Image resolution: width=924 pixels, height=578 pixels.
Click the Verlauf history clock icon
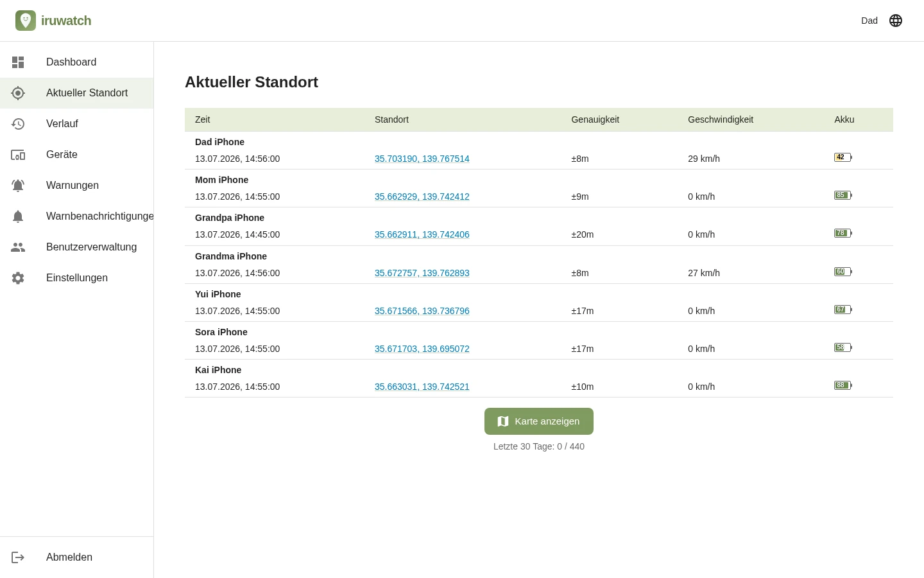click(18, 124)
